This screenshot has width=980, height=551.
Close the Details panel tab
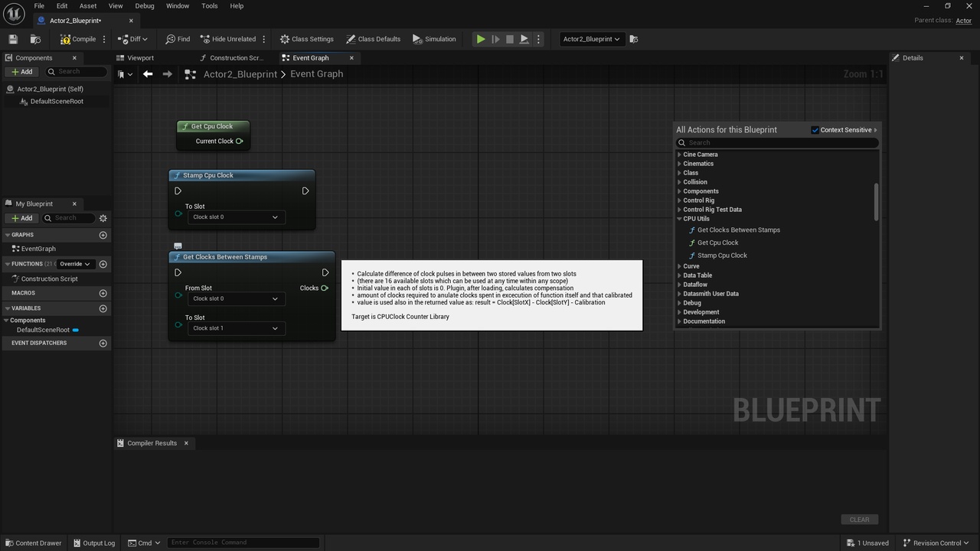pos(962,58)
